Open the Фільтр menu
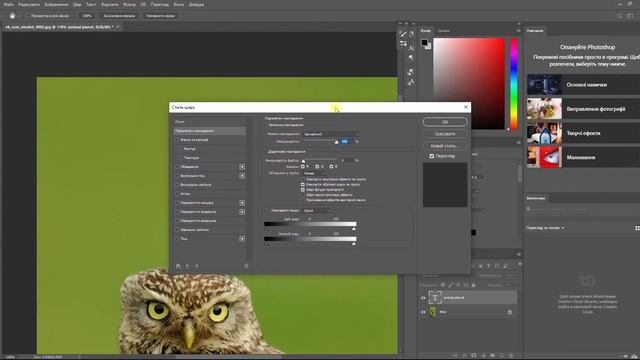This screenshot has height=360, width=640. click(x=129, y=4)
